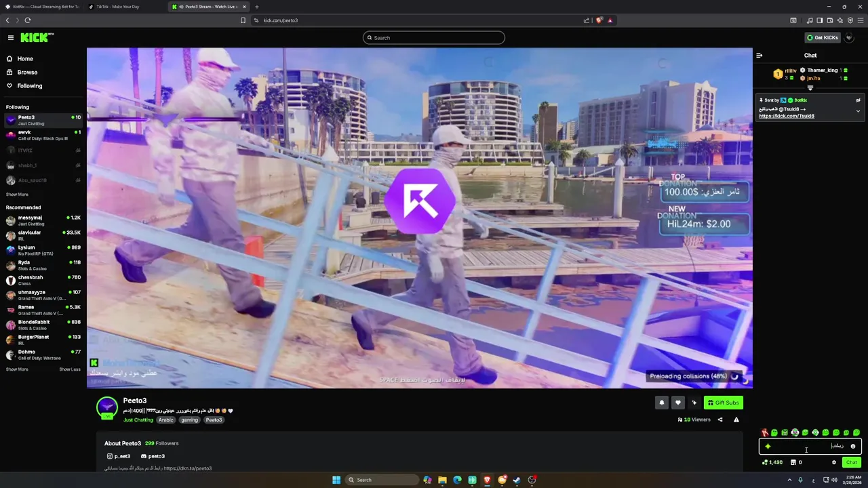The width and height of the screenshot is (868, 488).
Task: Open File Explorer from taskbar
Action: [x=442, y=480]
